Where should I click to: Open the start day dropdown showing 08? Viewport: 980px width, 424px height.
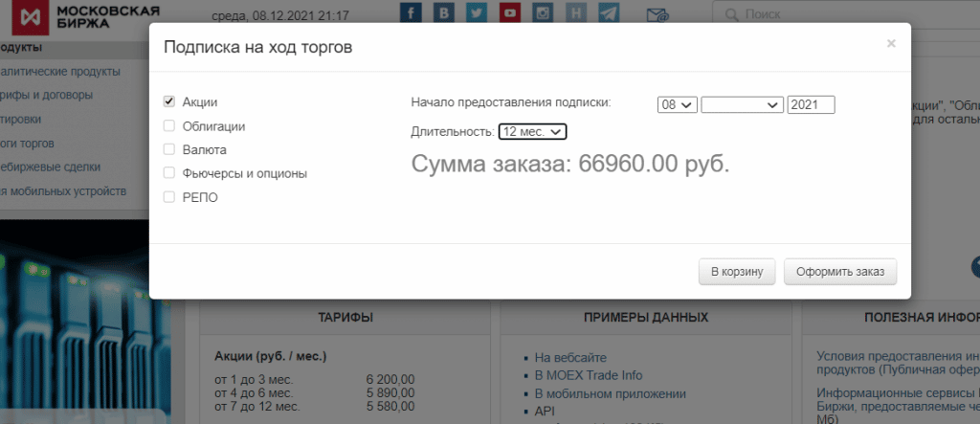pyautogui.click(x=678, y=105)
